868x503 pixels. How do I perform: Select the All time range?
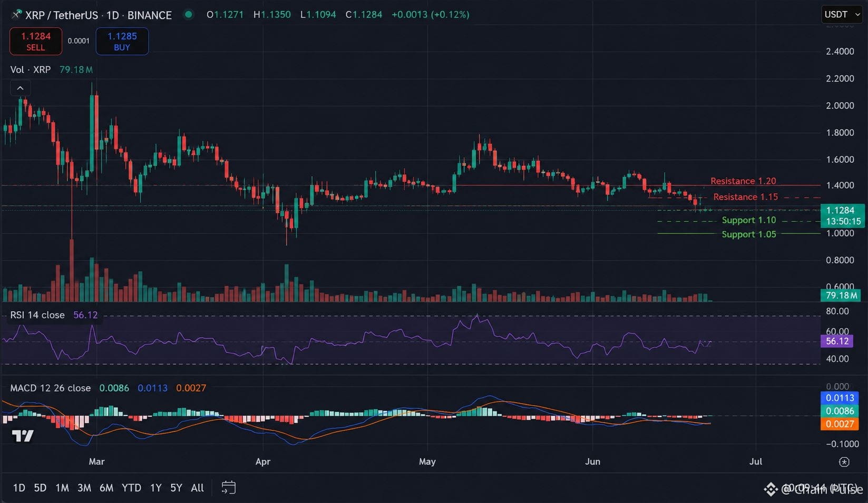click(x=197, y=488)
